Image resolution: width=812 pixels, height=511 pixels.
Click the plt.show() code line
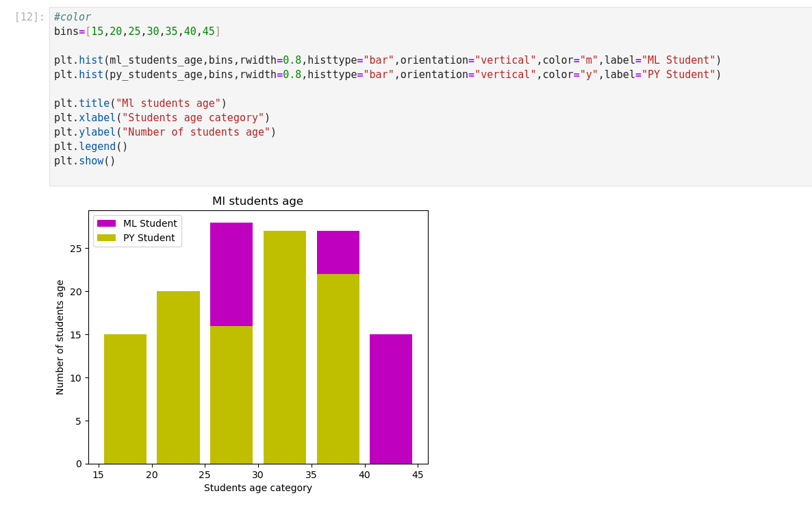(84, 161)
